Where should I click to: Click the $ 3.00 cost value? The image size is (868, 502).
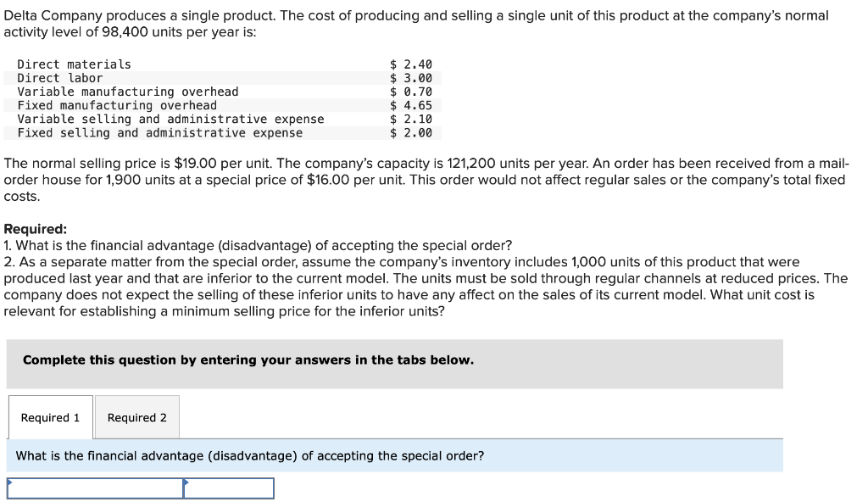coord(411,78)
